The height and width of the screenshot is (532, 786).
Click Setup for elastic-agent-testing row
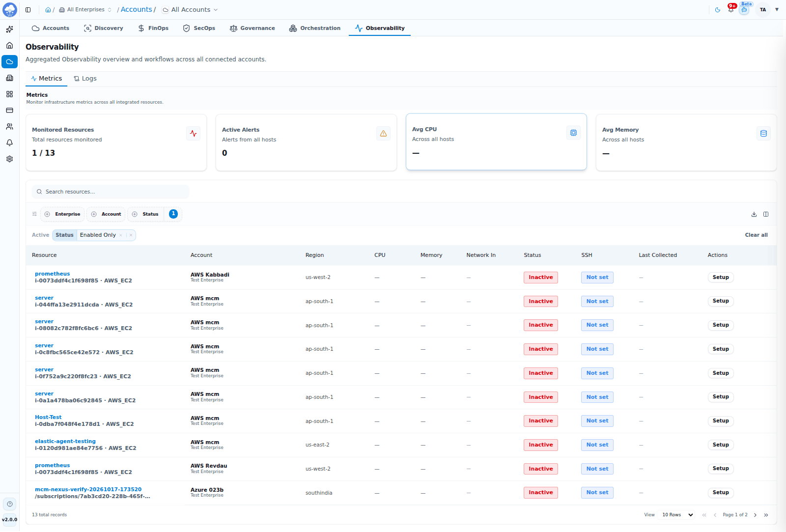tap(721, 445)
